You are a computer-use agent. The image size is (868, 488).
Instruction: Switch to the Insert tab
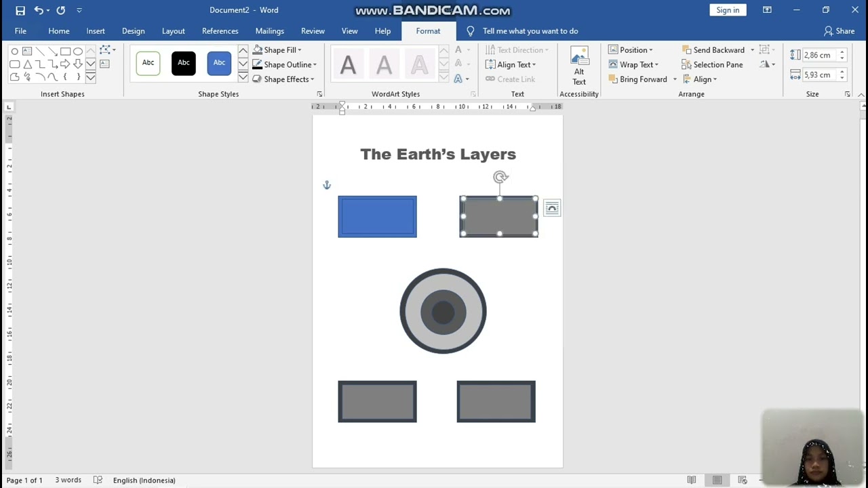[x=96, y=31]
